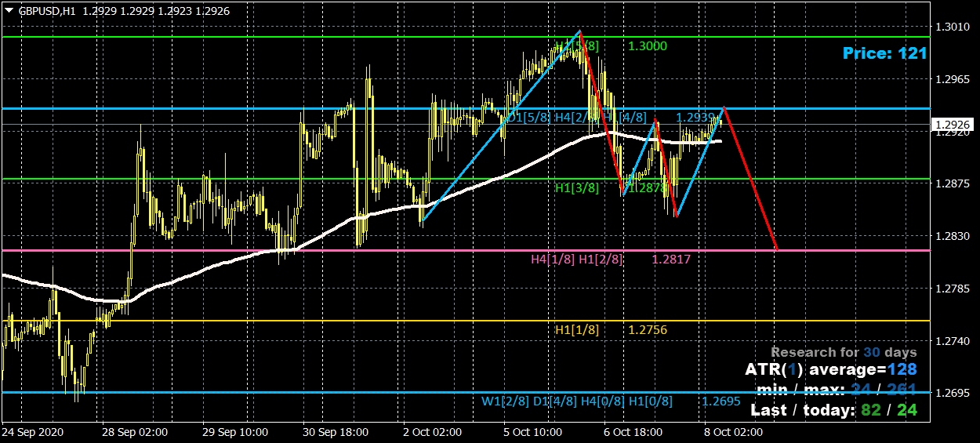
Task: Click the yellow 1.2756 level value
Action: pyautogui.click(x=648, y=330)
